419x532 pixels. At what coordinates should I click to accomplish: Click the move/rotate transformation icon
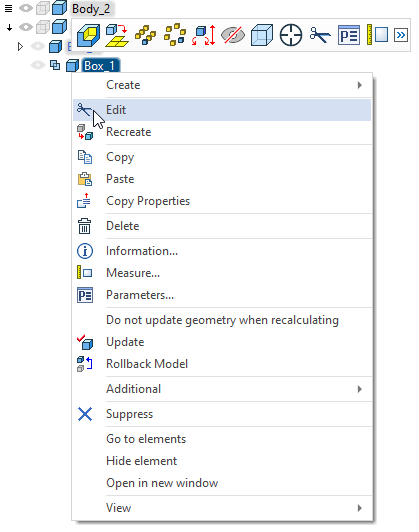(204, 35)
